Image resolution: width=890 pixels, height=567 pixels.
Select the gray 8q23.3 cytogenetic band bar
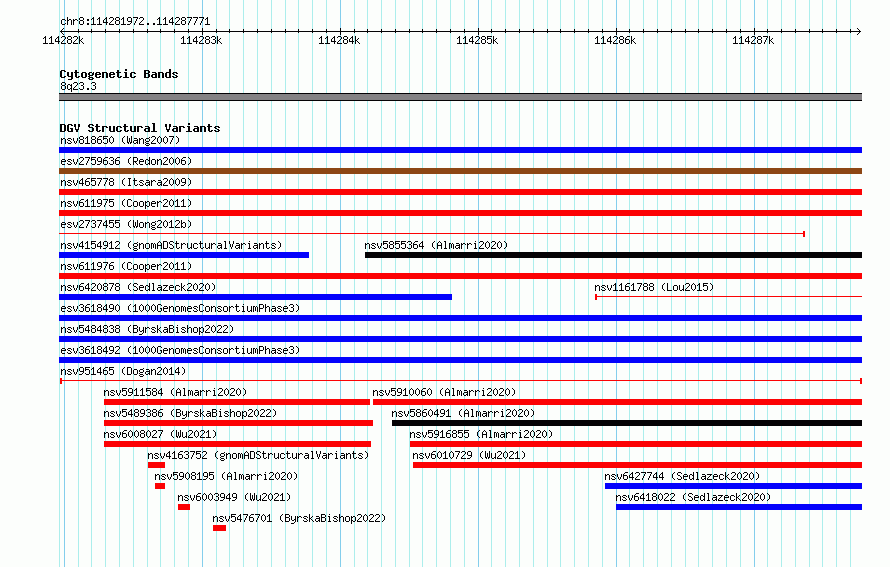[x=460, y=97]
